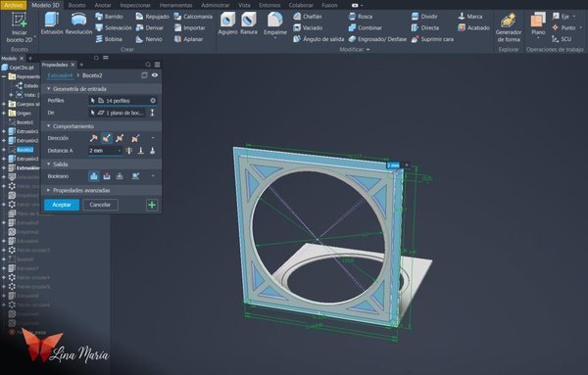
Task: Set extrusion direction to default
Action: pyautogui.click(x=93, y=138)
